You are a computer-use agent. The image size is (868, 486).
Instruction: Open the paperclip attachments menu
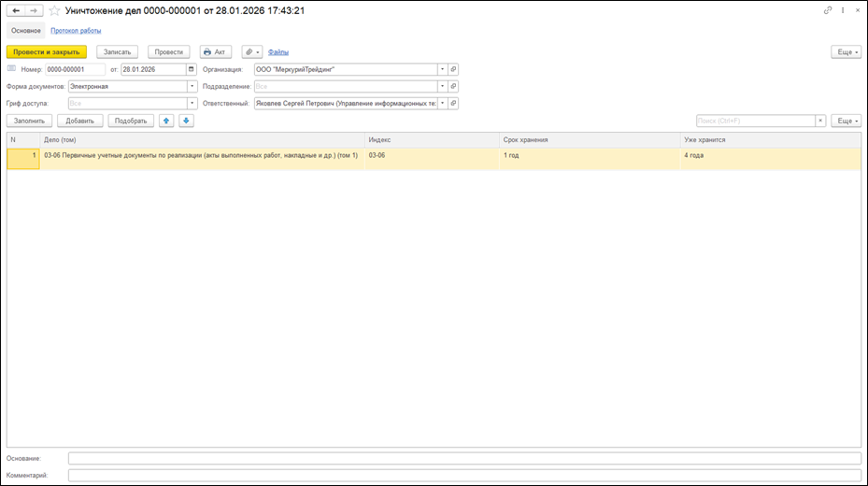pyautogui.click(x=251, y=52)
